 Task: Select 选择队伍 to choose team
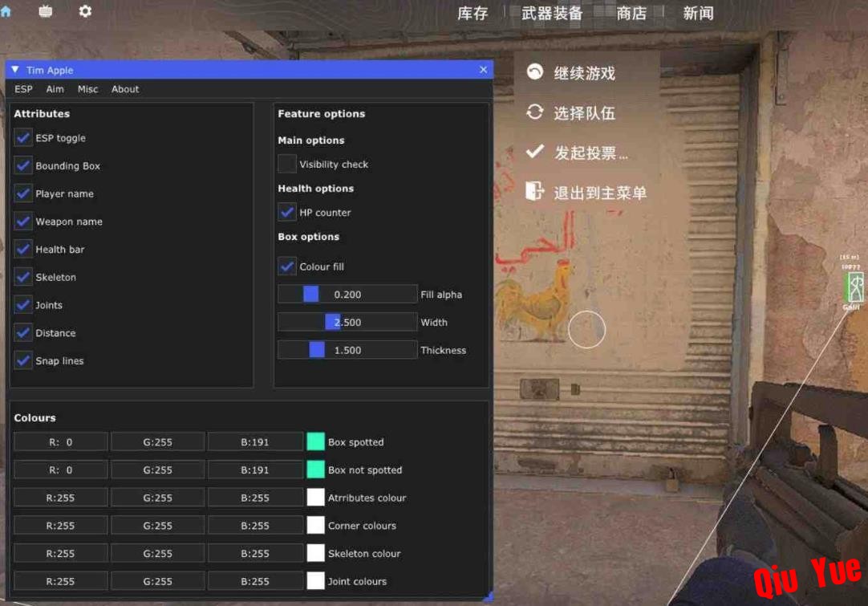click(585, 112)
